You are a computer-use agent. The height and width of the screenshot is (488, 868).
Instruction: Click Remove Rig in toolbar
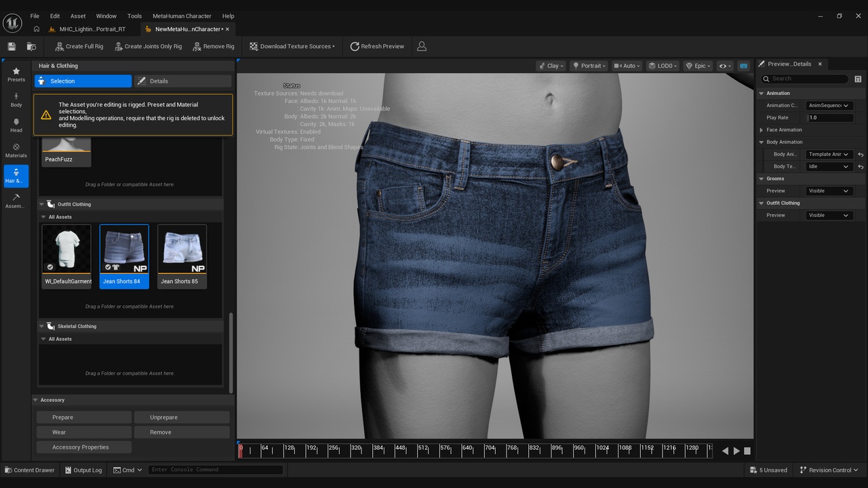coord(213,46)
